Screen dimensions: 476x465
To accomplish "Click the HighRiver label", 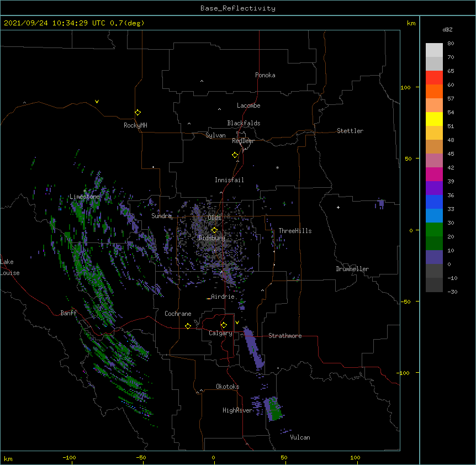I will point(237,410).
